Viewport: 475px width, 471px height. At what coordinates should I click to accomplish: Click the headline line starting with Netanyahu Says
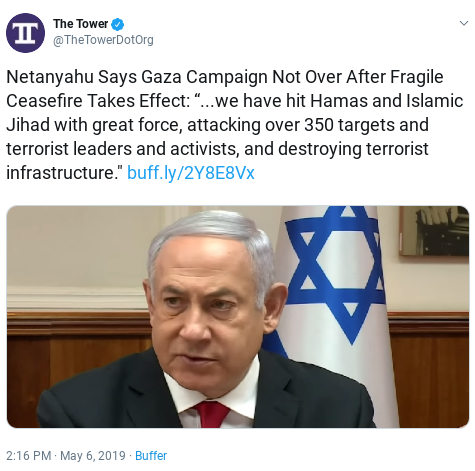[x=225, y=77]
